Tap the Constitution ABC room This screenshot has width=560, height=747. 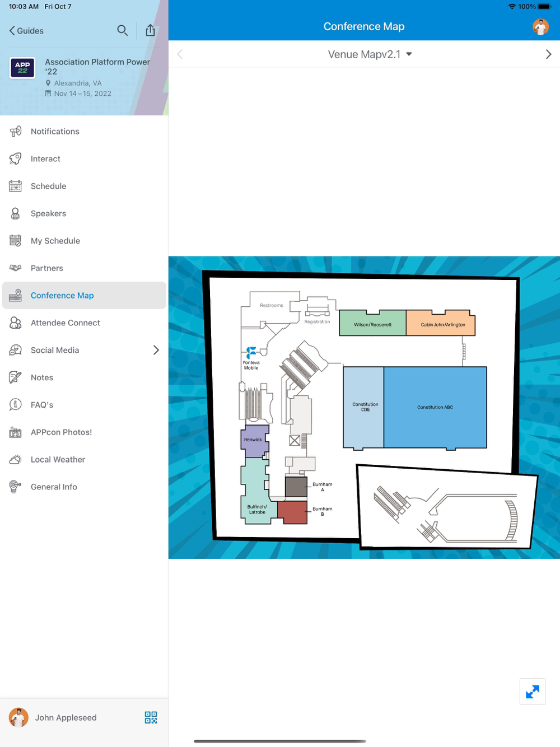tap(435, 407)
